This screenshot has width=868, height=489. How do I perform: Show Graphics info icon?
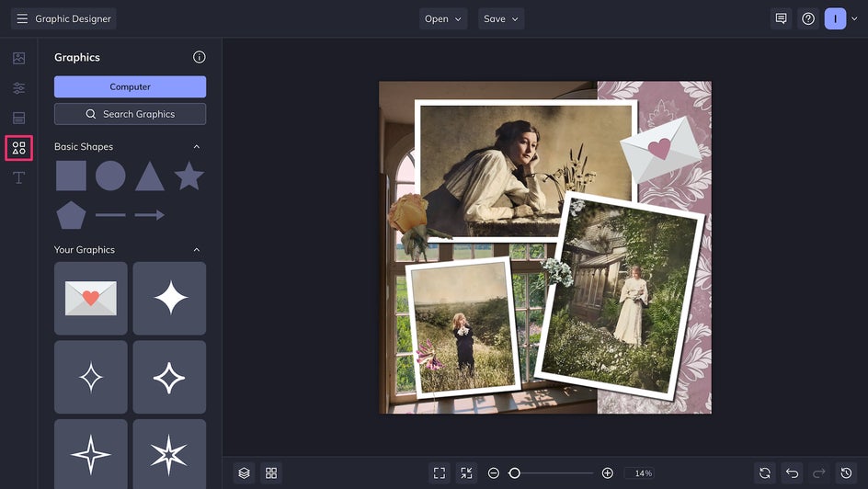click(x=200, y=57)
